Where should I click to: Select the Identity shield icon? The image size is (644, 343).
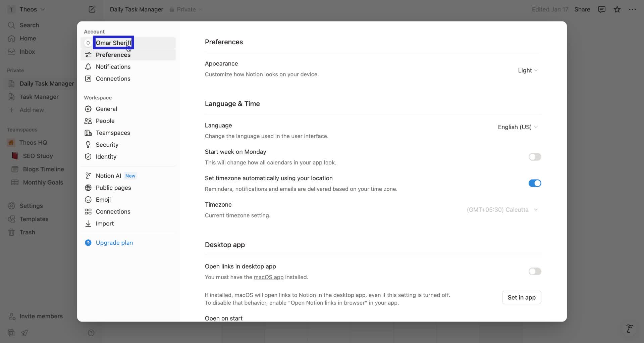tap(88, 157)
